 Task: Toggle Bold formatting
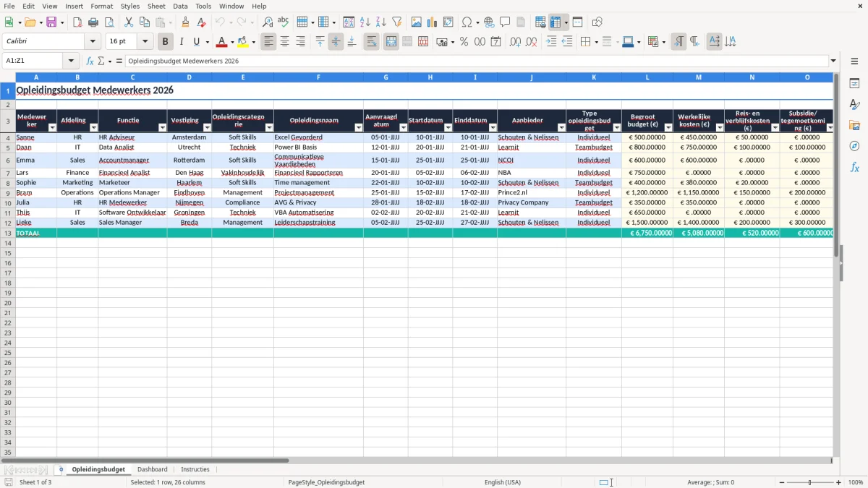pyautogui.click(x=166, y=42)
